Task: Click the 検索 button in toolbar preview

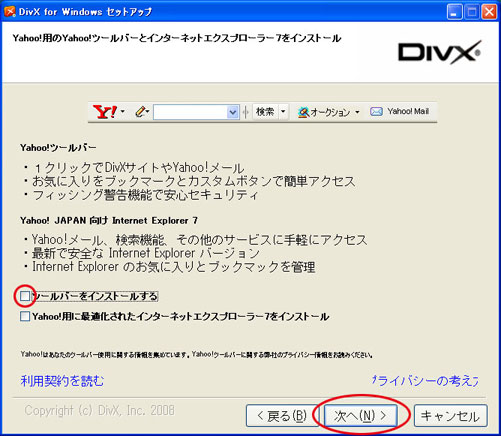Action: 265,112
